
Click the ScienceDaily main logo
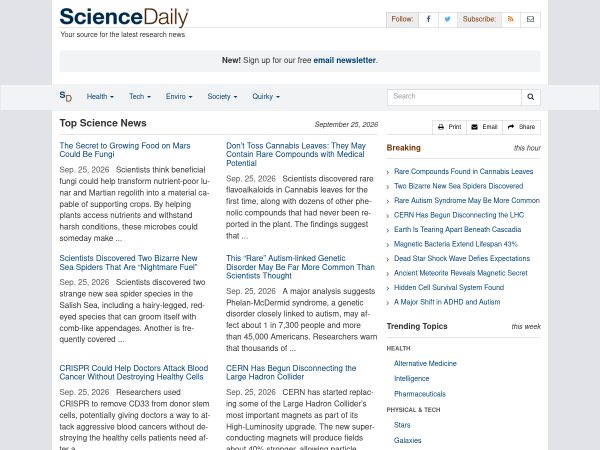pos(124,18)
